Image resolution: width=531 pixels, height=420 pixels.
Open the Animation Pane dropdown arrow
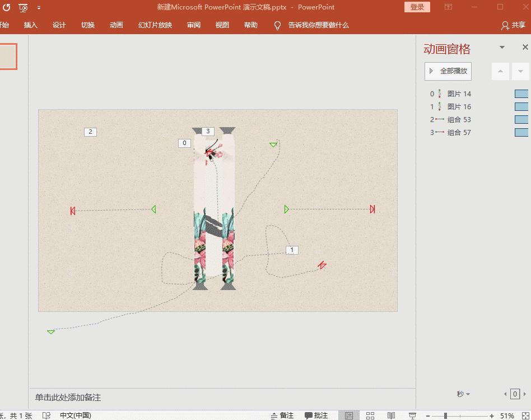tap(502, 47)
